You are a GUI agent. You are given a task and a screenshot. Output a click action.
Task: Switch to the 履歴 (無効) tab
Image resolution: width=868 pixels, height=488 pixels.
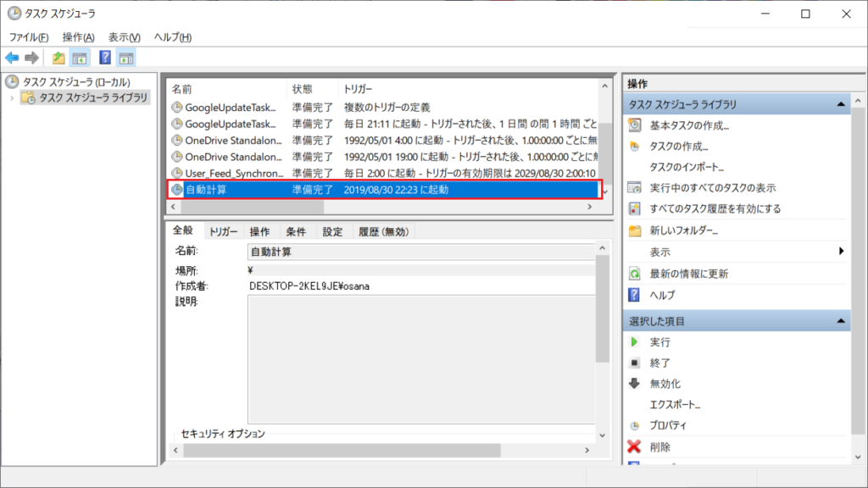[384, 232]
